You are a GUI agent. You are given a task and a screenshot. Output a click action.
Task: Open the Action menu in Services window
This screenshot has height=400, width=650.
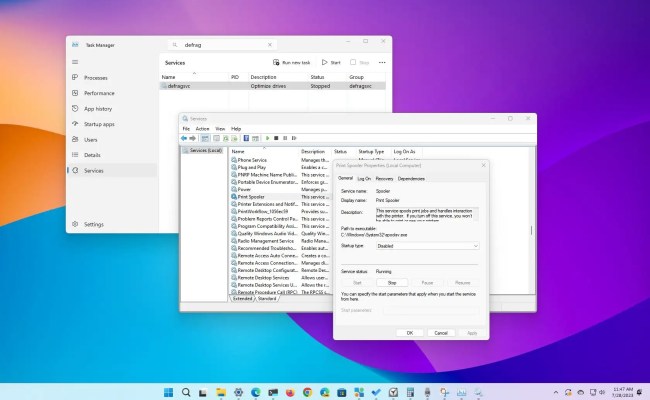pos(202,129)
